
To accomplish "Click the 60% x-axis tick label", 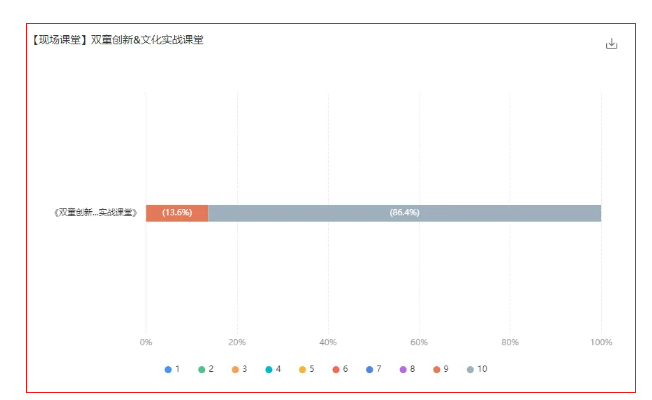I will [x=419, y=342].
